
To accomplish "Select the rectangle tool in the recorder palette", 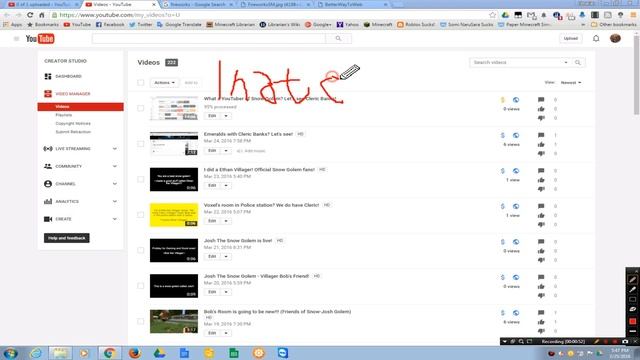I will (632, 300).
